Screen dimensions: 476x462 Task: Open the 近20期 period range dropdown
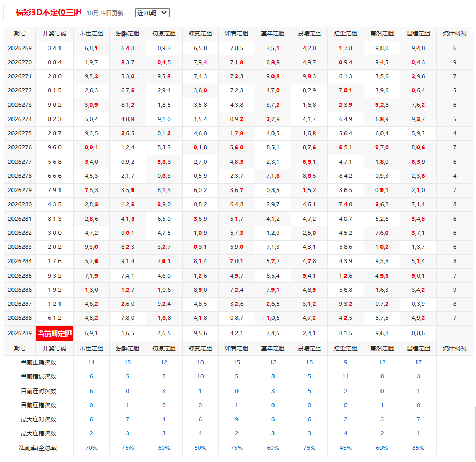[152, 13]
